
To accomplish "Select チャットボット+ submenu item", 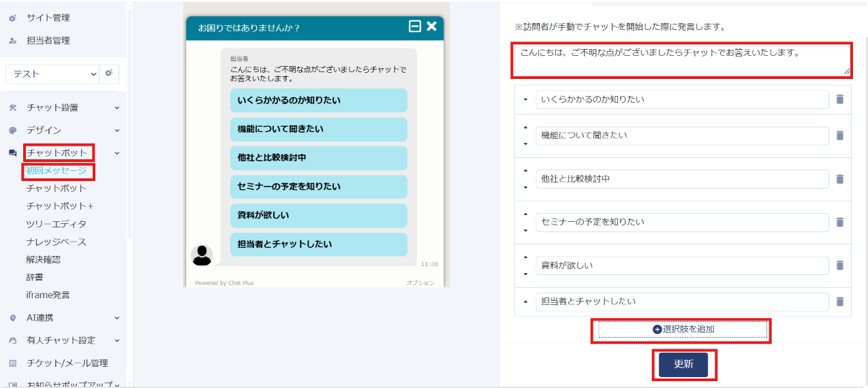I will coord(60,206).
